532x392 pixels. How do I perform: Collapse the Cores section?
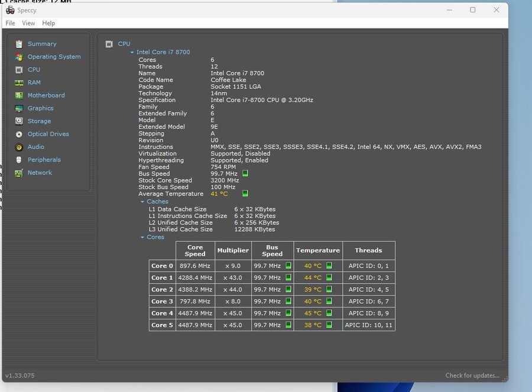click(x=142, y=237)
